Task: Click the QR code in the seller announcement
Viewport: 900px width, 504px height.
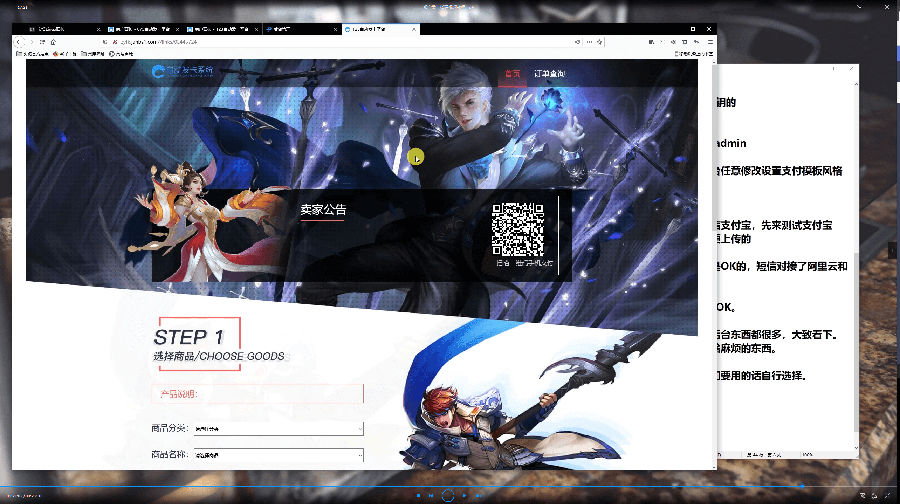Action: tap(517, 230)
